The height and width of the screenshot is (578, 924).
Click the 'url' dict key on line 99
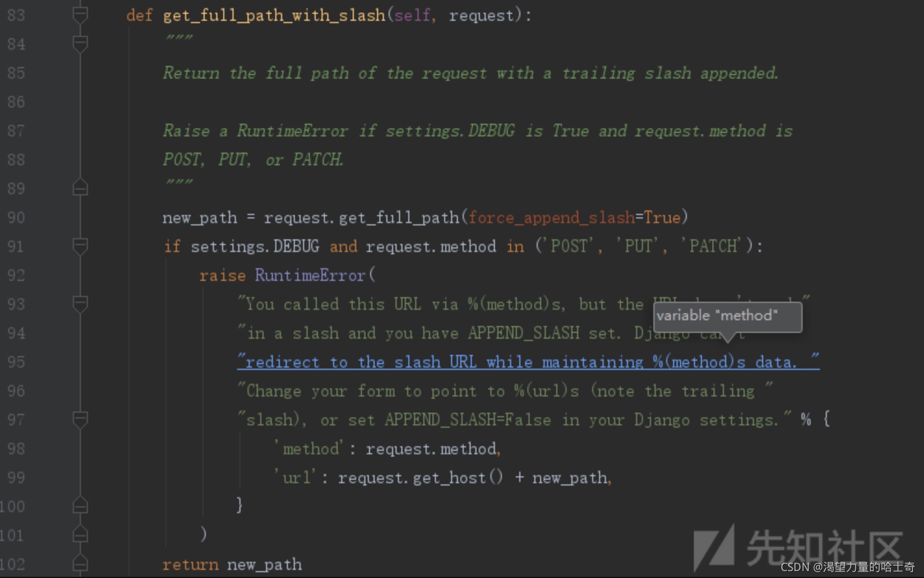(x=295, y=477)
